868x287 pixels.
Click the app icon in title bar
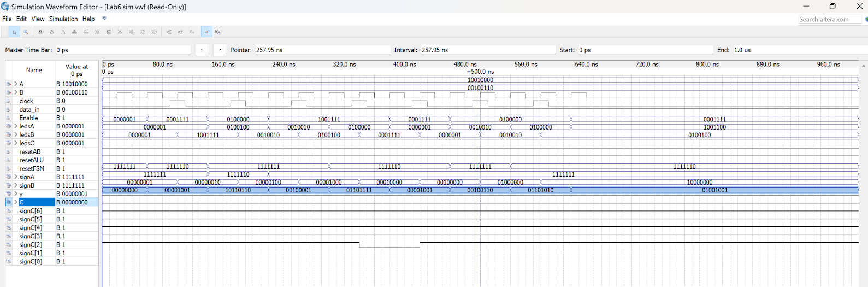(x=5, y=7)
